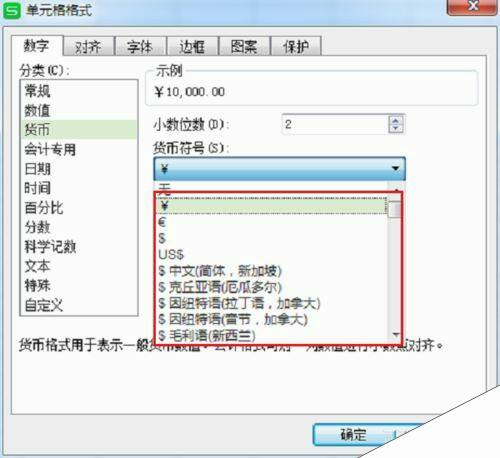This screenshot has width=500, height=458.
Task: Increase decimal places with up arrow
Action: click(396, 120)
